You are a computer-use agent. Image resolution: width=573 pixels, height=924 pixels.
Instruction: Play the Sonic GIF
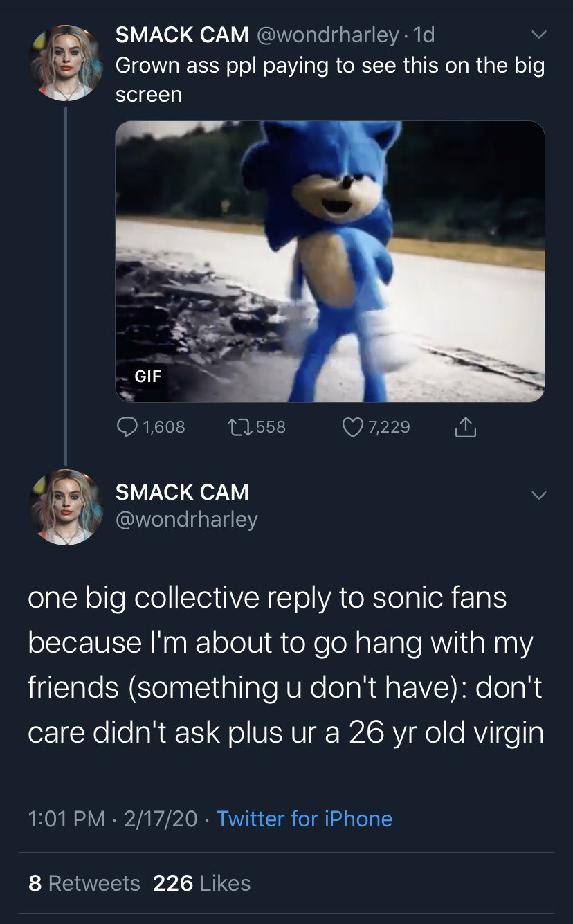tap(329, 261)
